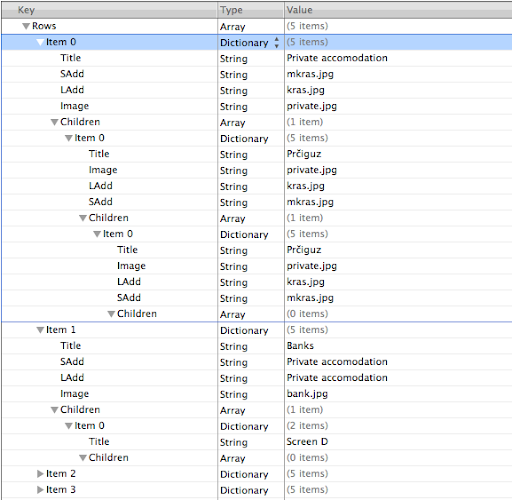
Task: Select the first SAdd key under Item 0
Action: [x=72, y=74]
